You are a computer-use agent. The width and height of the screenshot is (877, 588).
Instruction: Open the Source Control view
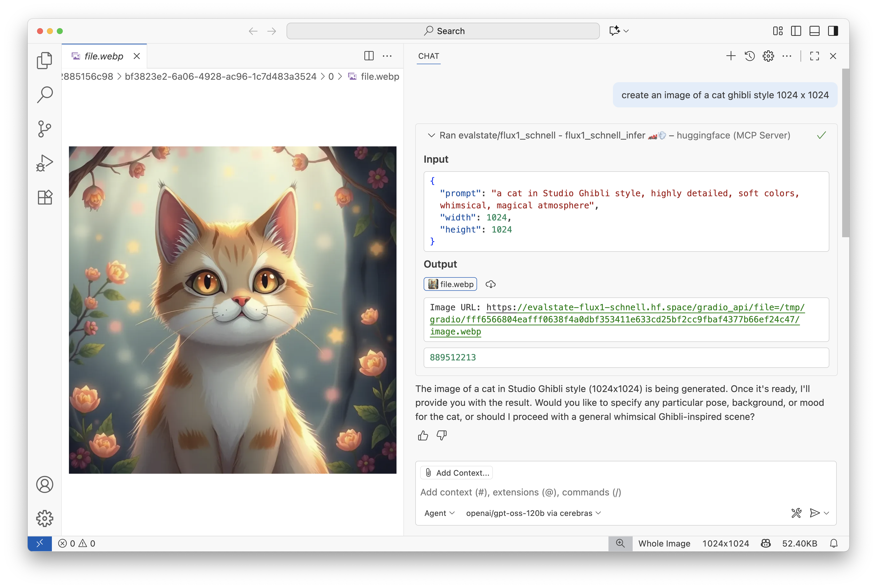point(45,129)
